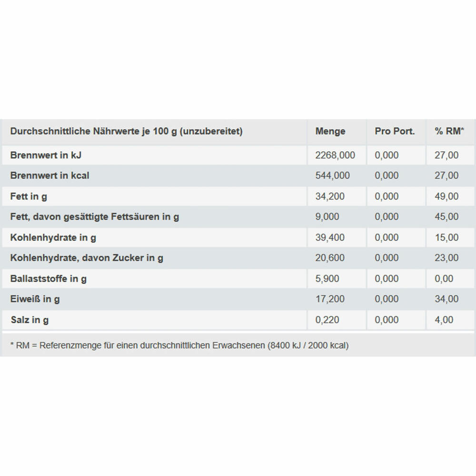The image size is (476, 476).
Task: Click the 49,00 percent value for fat
Action: (446, 197)
